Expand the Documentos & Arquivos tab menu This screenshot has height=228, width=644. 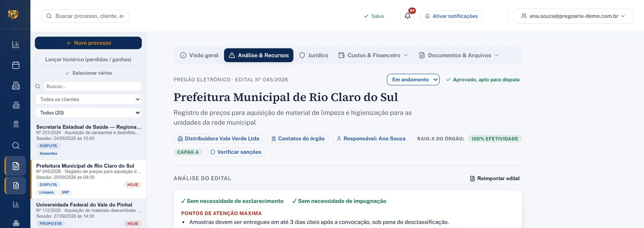coord(459,55)
